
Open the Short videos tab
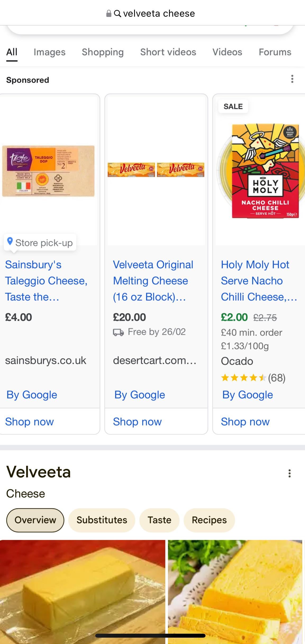pos(168,52)
